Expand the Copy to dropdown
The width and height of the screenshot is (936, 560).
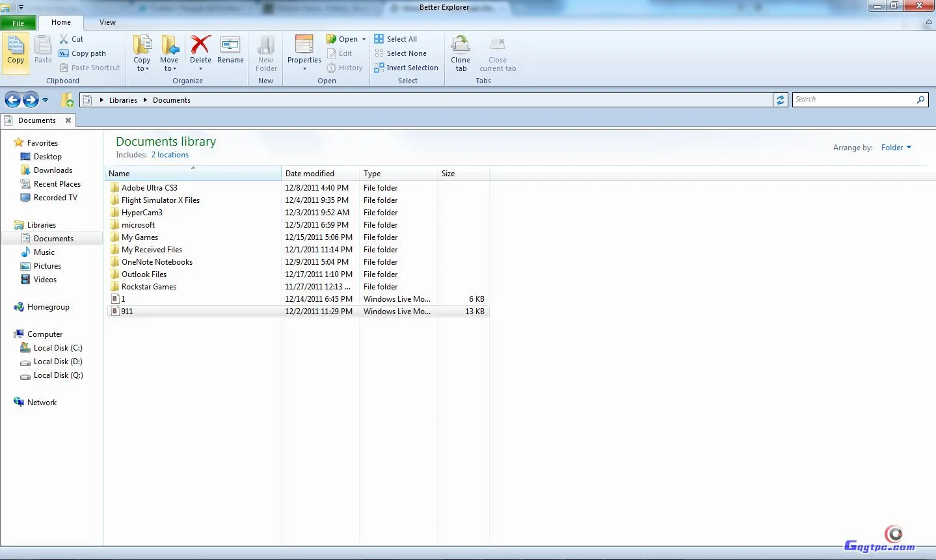point(142,64)
